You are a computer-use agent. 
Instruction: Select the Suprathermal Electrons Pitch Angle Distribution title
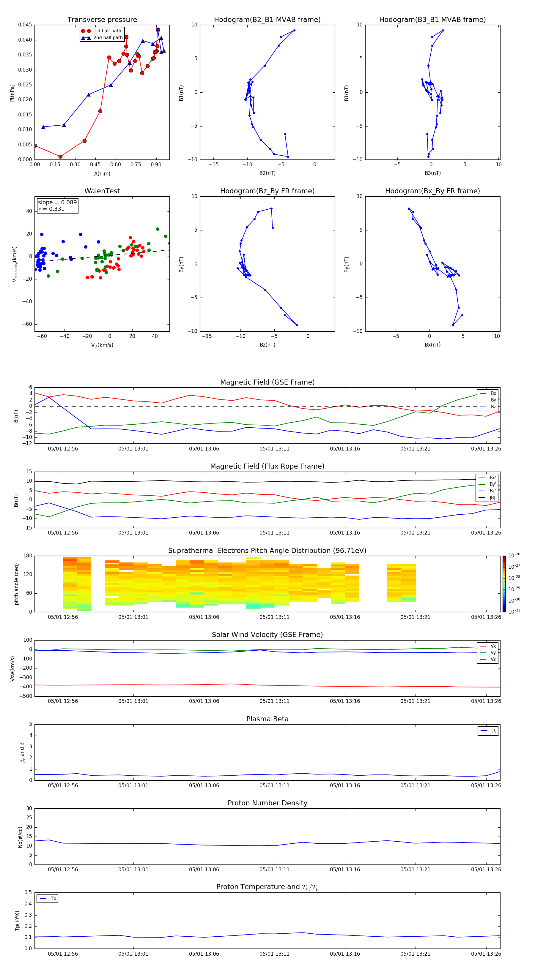(x=267, y=551)
